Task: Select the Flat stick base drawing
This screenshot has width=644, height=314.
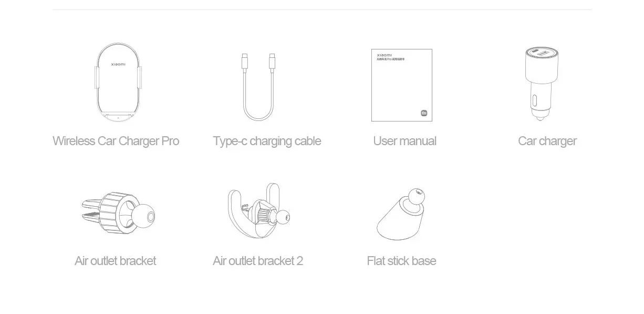Action: [x=401, y=215]
